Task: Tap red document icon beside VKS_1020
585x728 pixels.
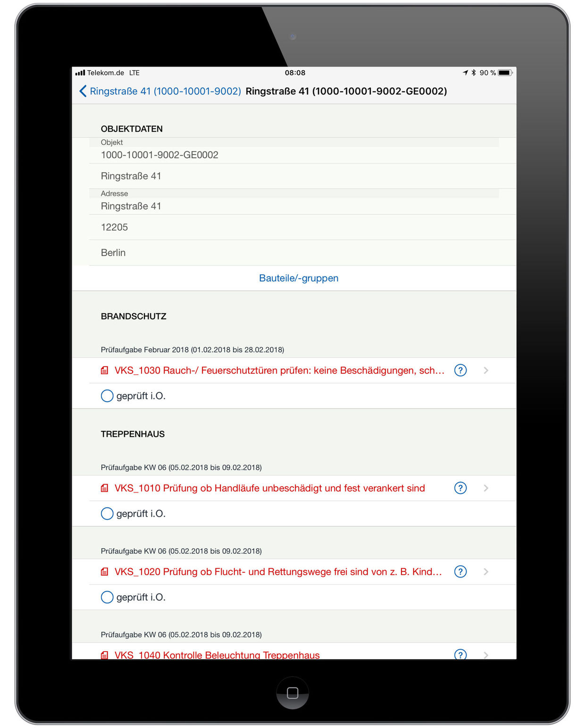Action: [x=105, y=572]
